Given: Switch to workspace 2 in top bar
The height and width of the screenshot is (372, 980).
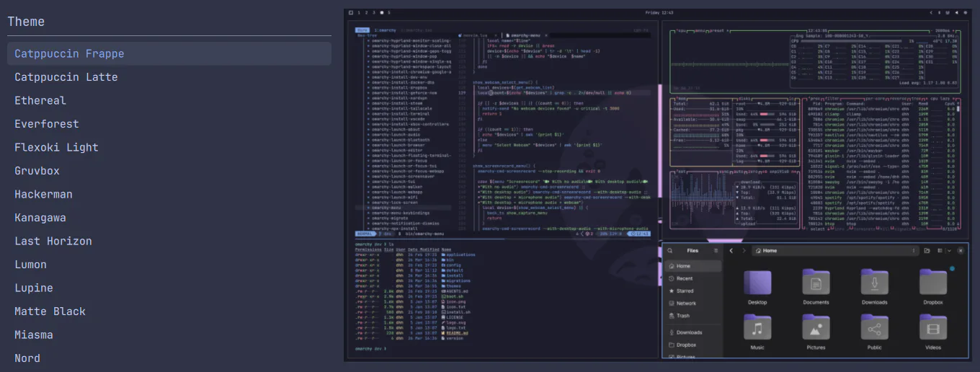Looking at the screenshot, I should tap(366, 12).
